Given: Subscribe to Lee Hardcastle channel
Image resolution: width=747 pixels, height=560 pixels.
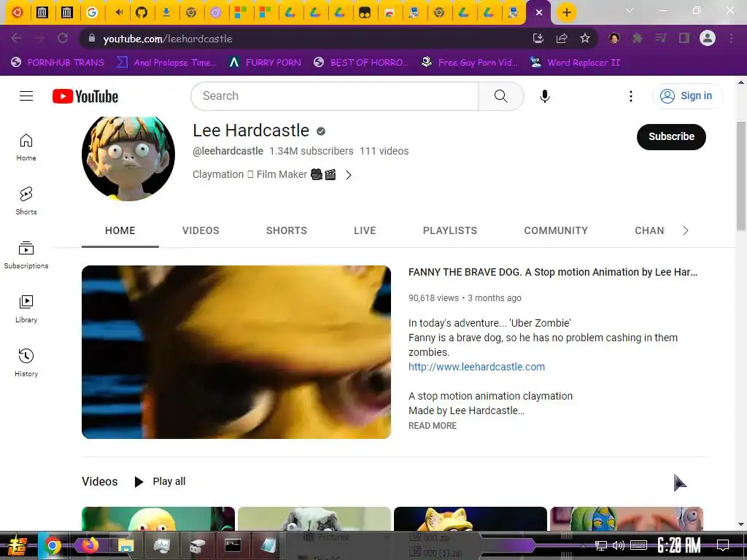Looking at the screenshot, I should (671, 136).
